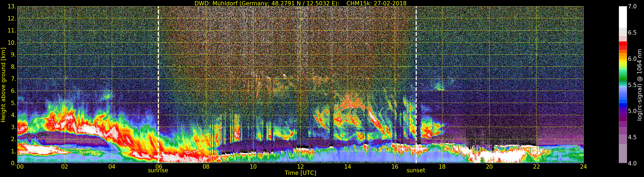The image size is (644, 177).
Task: Click the colorbar tick value 6.5
Action: pyautogui.click(x=632, y=33)
